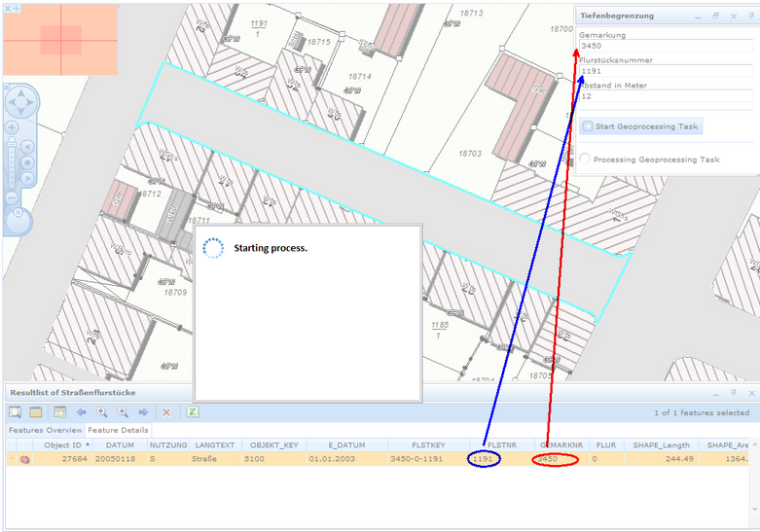Click the previous extent arrow in navigation widget
This screenshot has height=532, width=760.
pos(27,146)
